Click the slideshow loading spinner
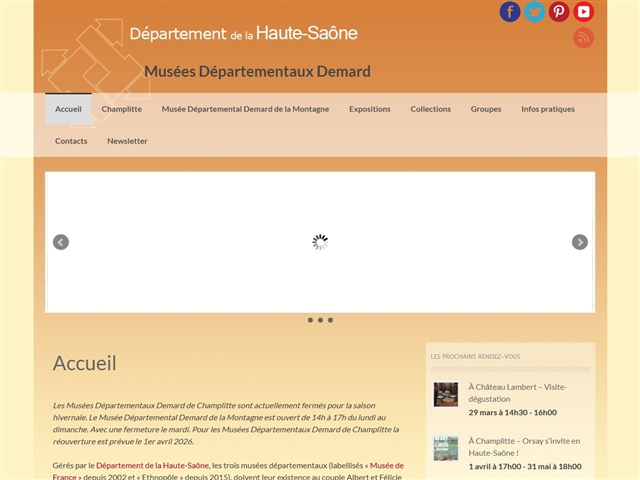The width and height of the screenshot is (640, 480). tap(320, 242)
